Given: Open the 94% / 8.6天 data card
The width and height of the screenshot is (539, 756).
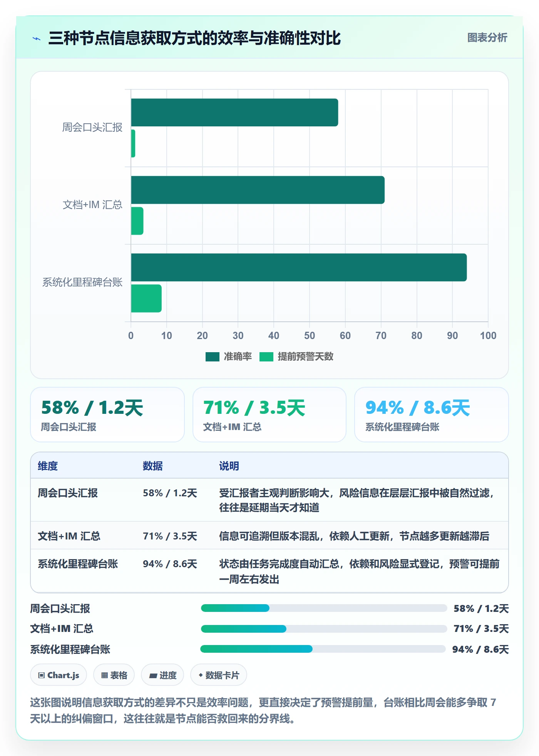Looking at the screenshot, I should coord(432,415).
